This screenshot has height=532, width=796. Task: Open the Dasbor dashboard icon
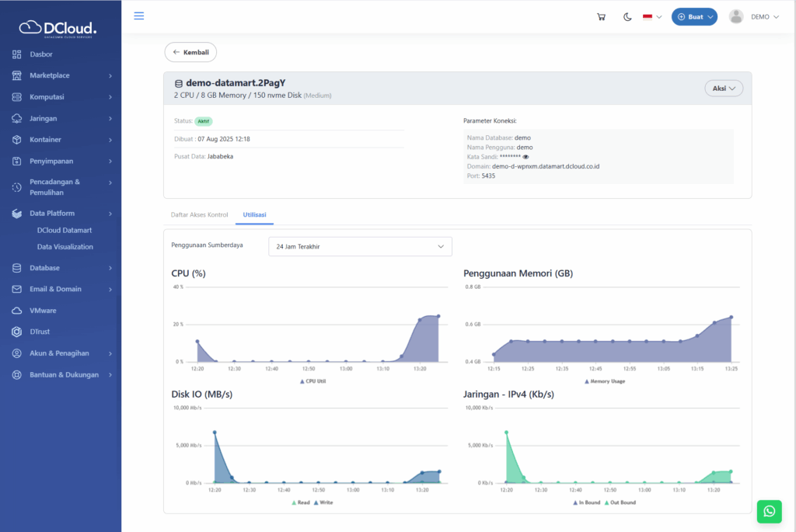click(16, 54)
